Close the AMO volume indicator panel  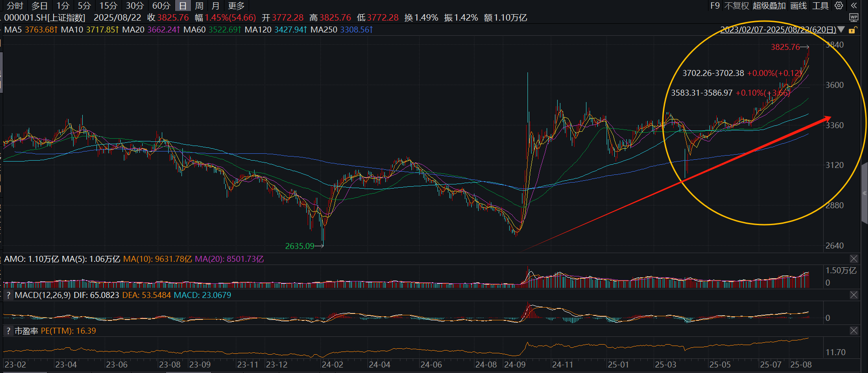point(853,259)
